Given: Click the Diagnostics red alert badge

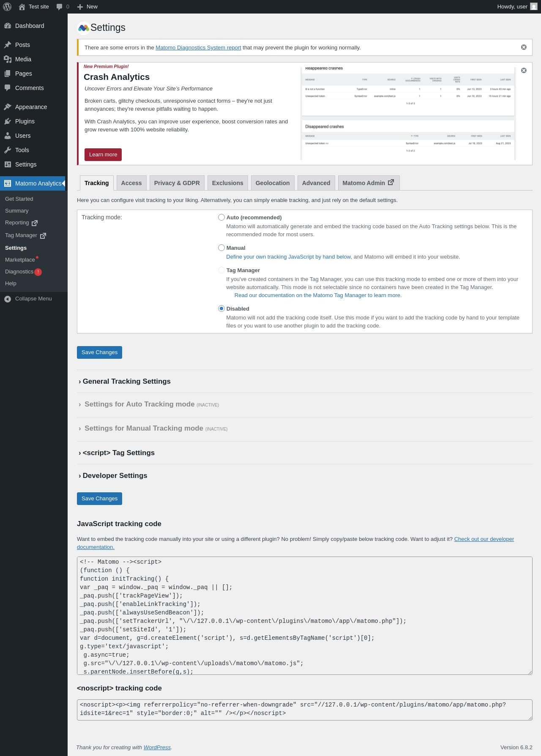Looking at the screenshot, I should pos(38,272).
